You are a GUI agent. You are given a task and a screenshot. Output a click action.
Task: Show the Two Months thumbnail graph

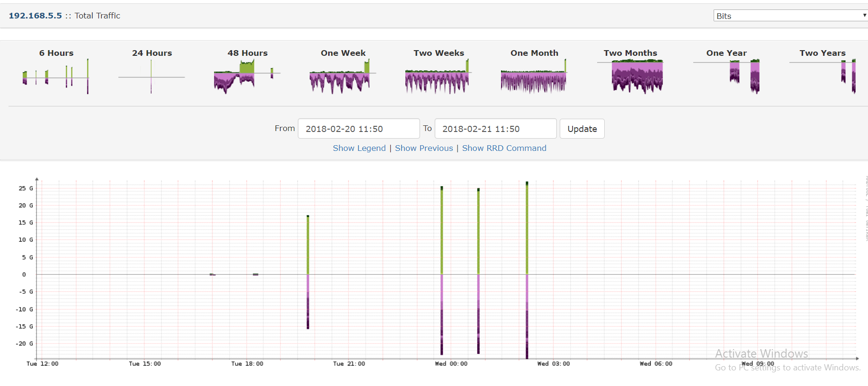tap(630, 76)
